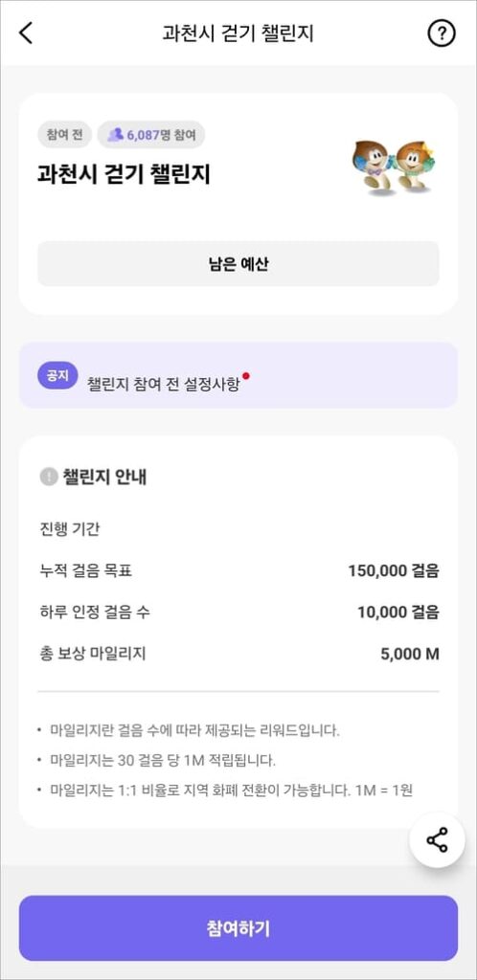Open the help question mark icon

(x=442, y=33)
